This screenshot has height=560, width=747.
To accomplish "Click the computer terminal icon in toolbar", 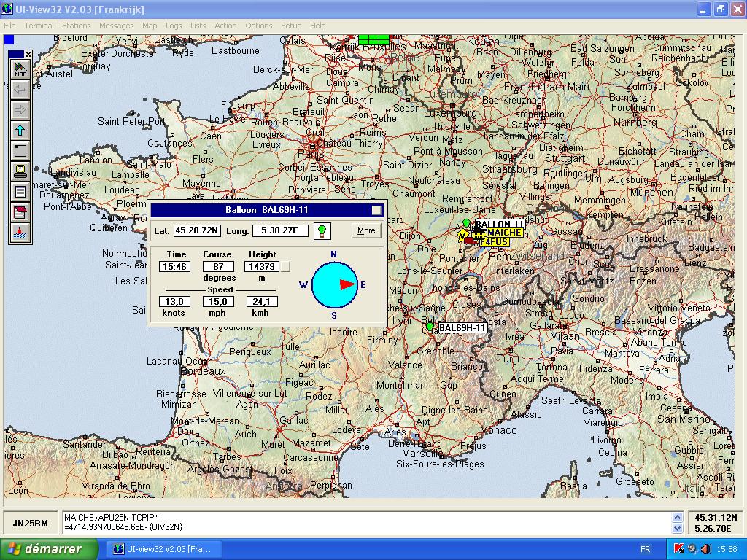I will click(20, 171).
